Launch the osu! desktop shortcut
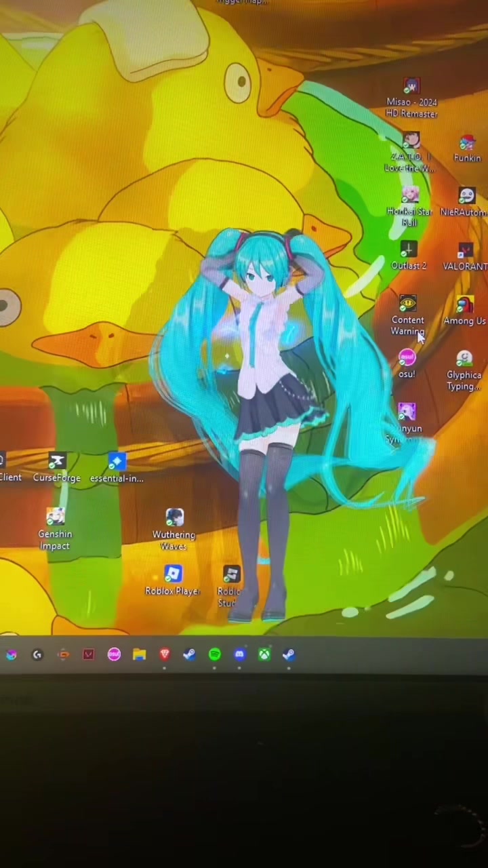 (406, 364)
